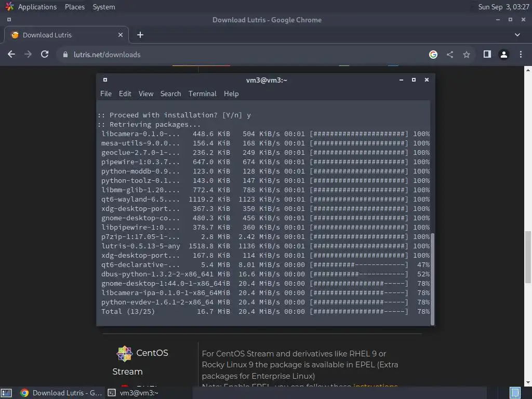Open the System menu
The image size is (532, 399).
point(104,7)
